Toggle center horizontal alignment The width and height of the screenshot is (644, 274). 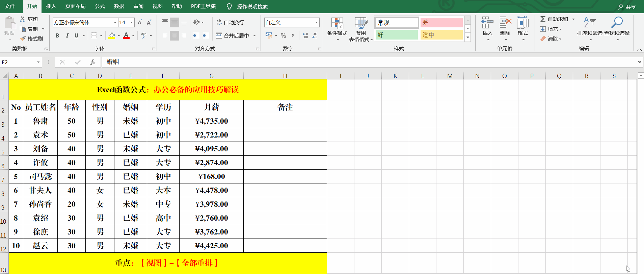click(175, 35)
